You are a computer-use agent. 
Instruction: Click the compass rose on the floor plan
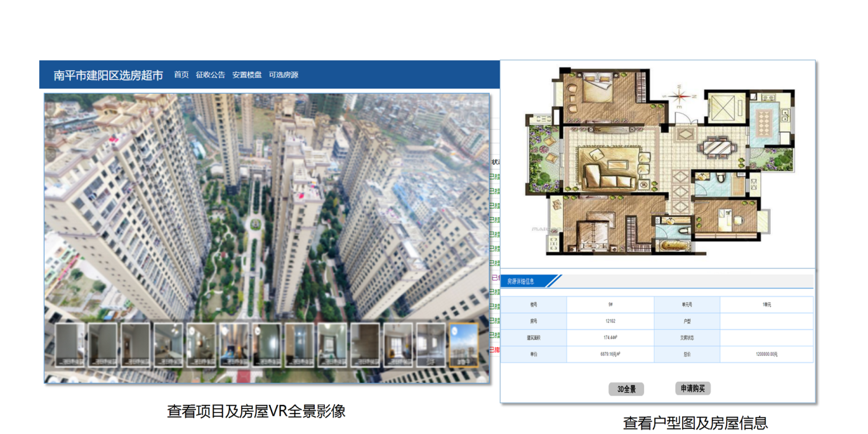pyautogui.click(x=680, y=96)
